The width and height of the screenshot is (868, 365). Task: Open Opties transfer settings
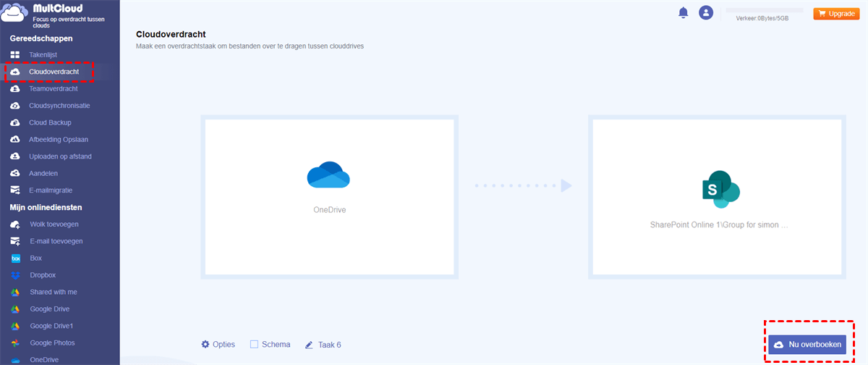[x=218, y=345]
